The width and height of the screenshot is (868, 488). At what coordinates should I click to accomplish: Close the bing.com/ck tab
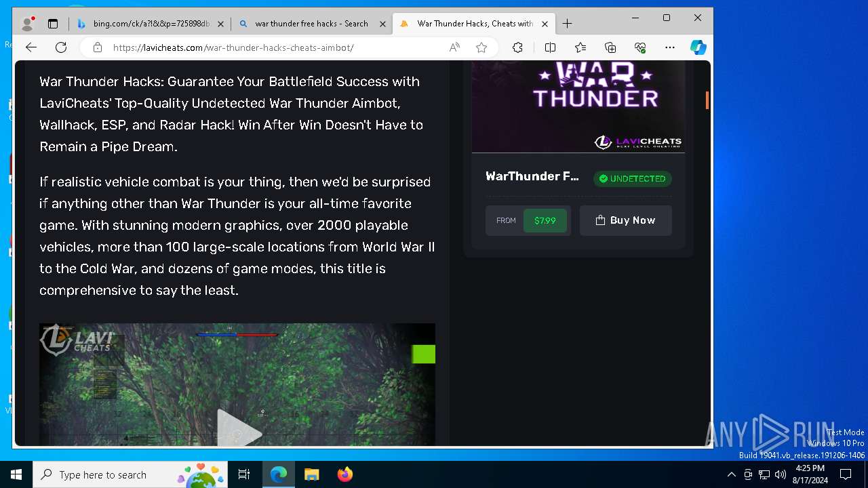221,24
